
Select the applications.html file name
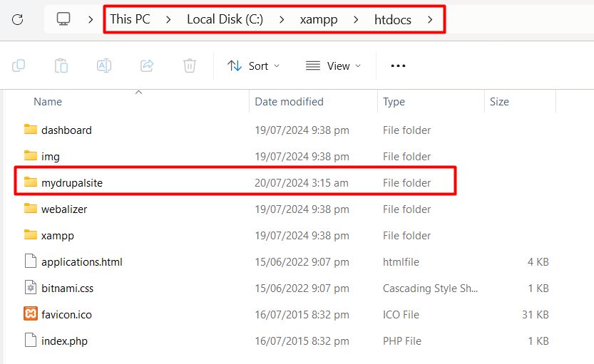coord(82,262)
